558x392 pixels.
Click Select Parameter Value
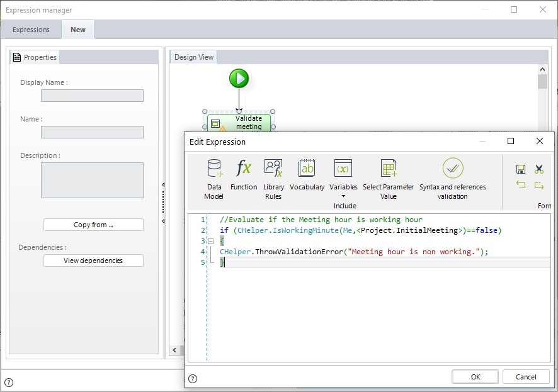(388, 179)
